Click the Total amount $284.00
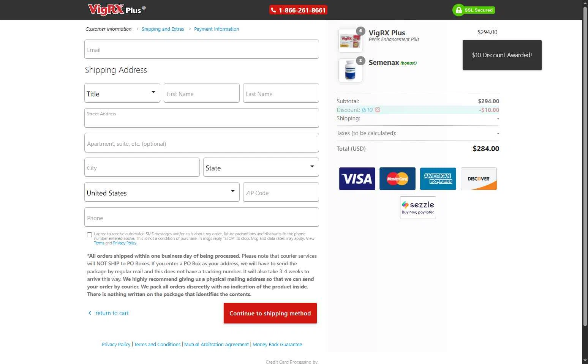Viewport: 588px width, 364px height. tap(486, 149)
